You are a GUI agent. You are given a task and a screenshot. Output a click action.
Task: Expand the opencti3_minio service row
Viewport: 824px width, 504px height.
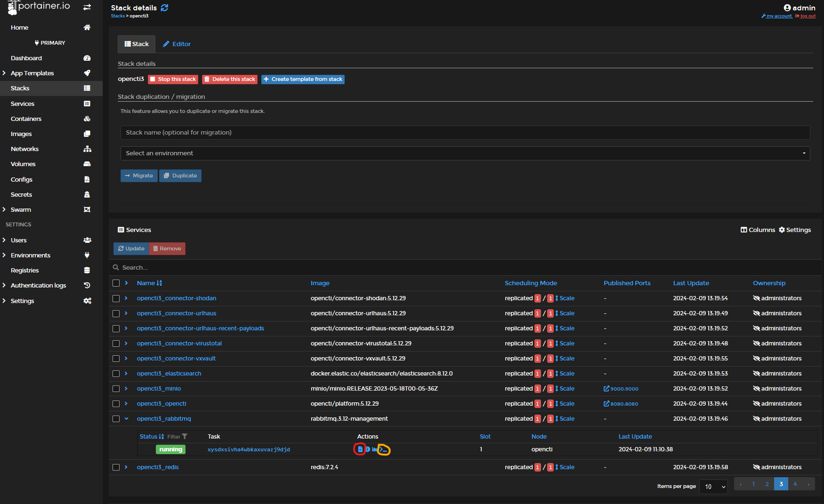[x=126, y=389]
